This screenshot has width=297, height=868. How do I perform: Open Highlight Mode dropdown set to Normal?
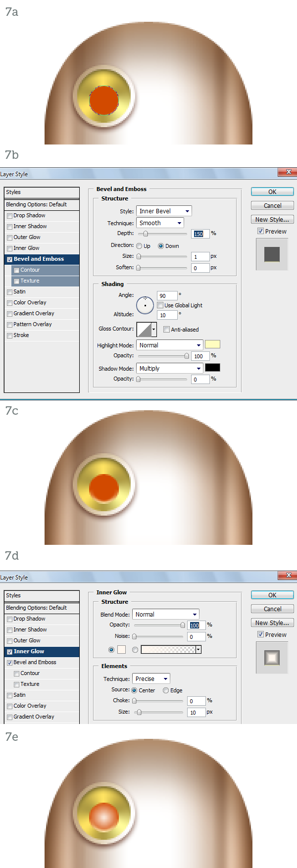(x=169, y=345)
